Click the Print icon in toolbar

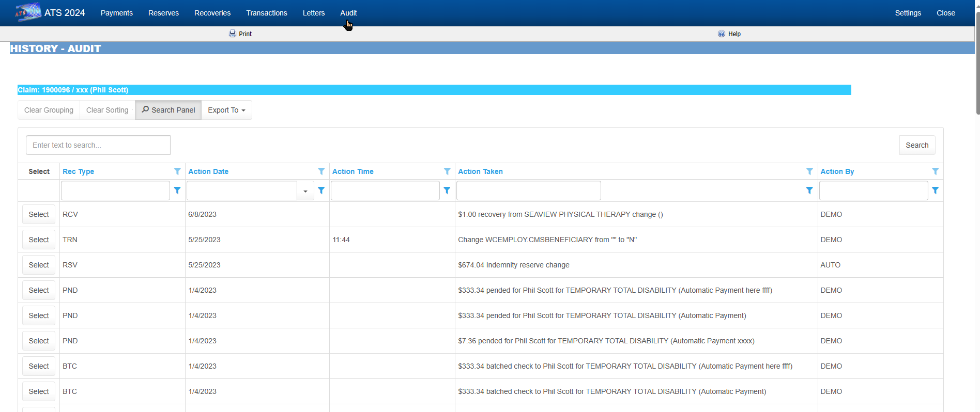click(x=233, y=34)
